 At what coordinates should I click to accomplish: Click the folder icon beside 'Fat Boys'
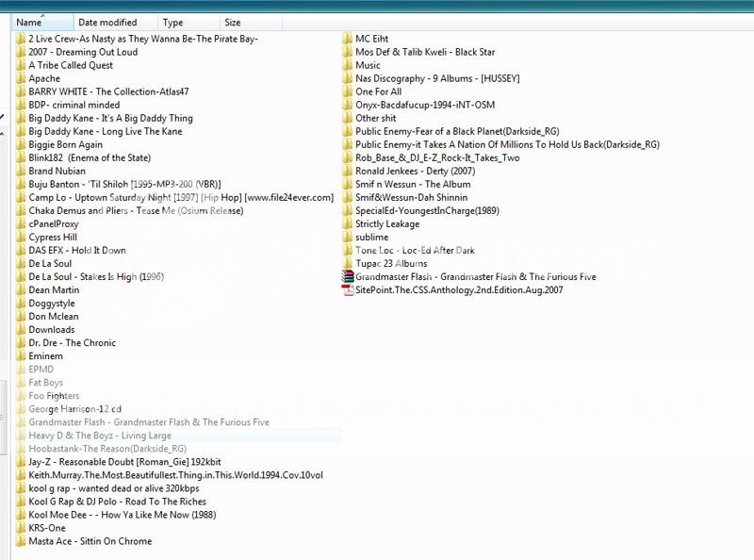[20, 383]
